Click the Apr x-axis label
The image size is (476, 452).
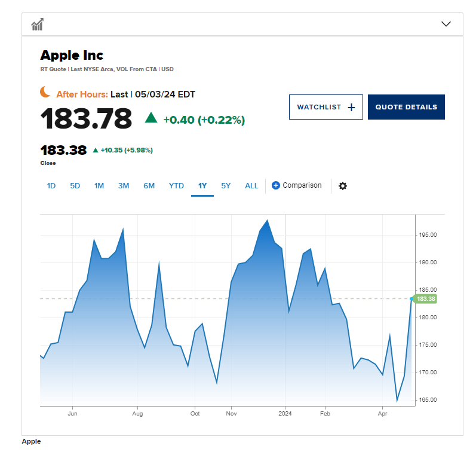click(382, 414)
